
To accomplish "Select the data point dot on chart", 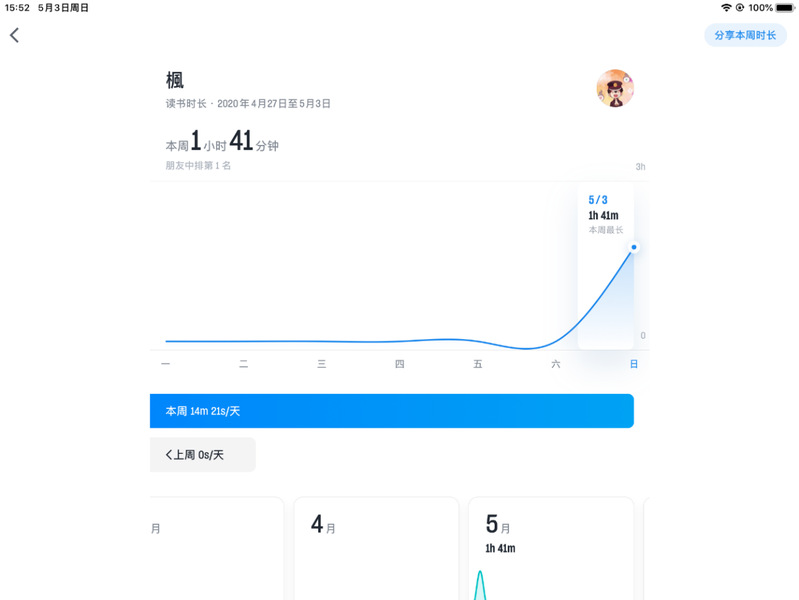I will tap(633, 247).
